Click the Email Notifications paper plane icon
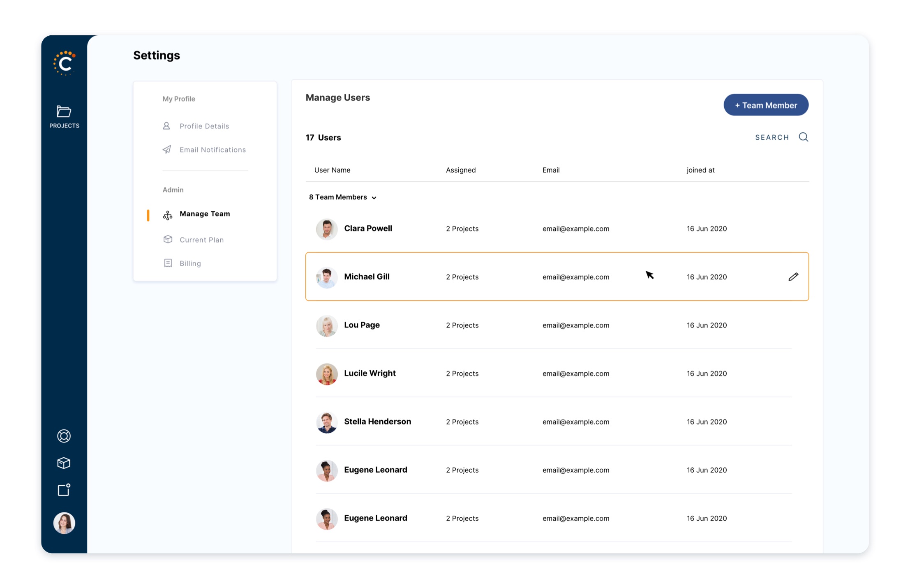Viewport: 910px width, 588px height. pyautogui.click(x=167, y=150)
